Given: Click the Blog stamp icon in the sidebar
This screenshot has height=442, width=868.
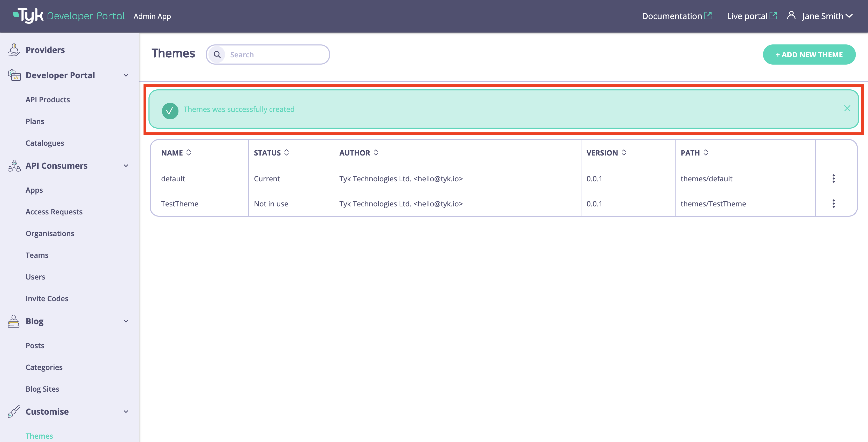Looking at the screenshot, I should pyautogui.click(x=14, y=321).
